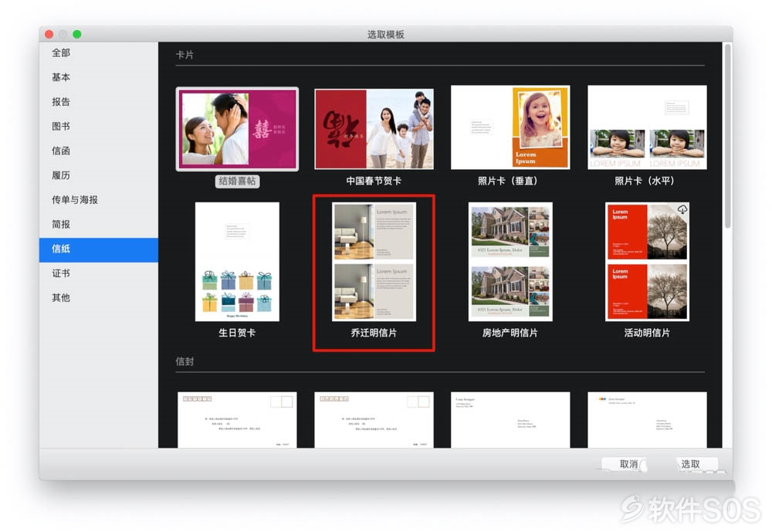Select second envelope template with postal boxes
Screen dimensions: 772x532
pyautogui.click(x=374, y=420)
